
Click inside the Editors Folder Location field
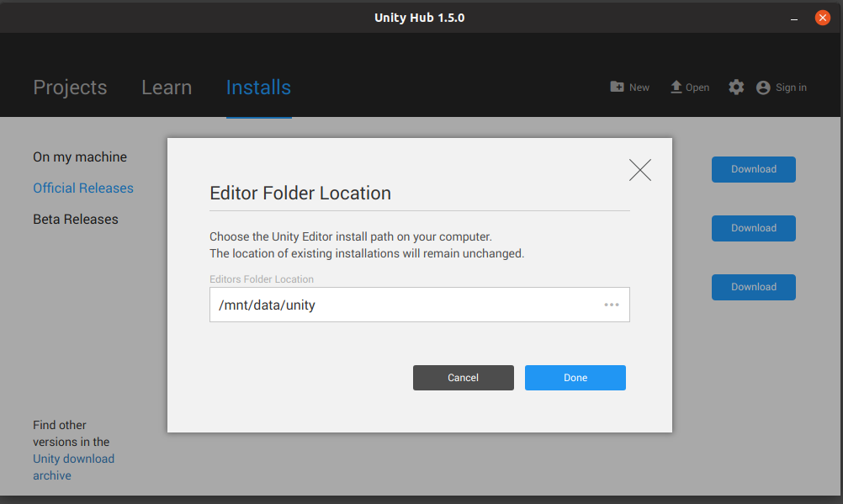pyautogui.click(x=379, y=305)
